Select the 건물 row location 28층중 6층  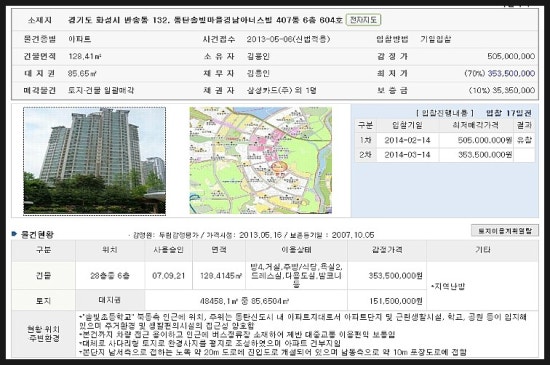point(110,276)
